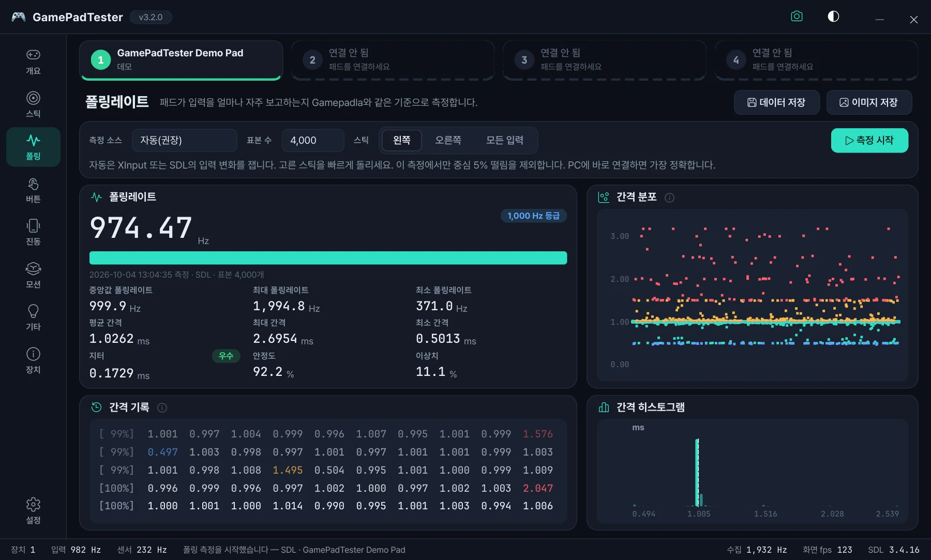Viewport: 931px width, 560px height.
Task: Select the GamePadTester Demo Pad slot 1 tab
Action: pos(181,60)
